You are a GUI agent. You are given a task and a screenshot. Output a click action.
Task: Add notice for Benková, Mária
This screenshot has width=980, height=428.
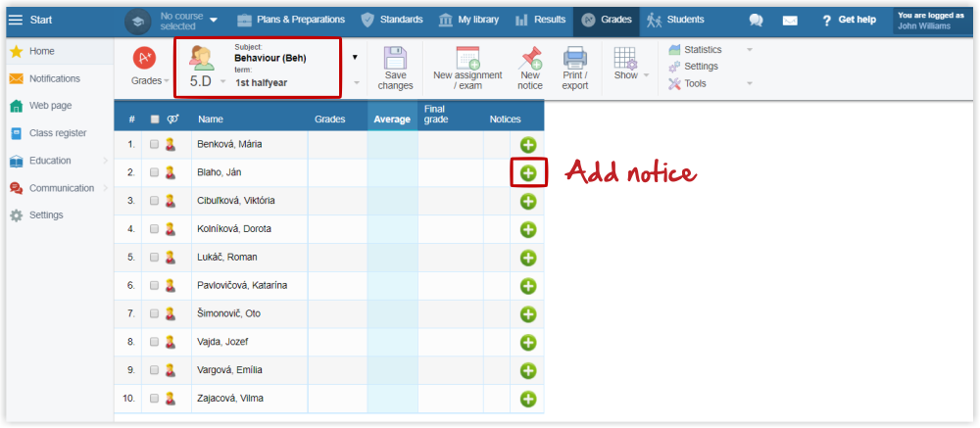[528, 145]
